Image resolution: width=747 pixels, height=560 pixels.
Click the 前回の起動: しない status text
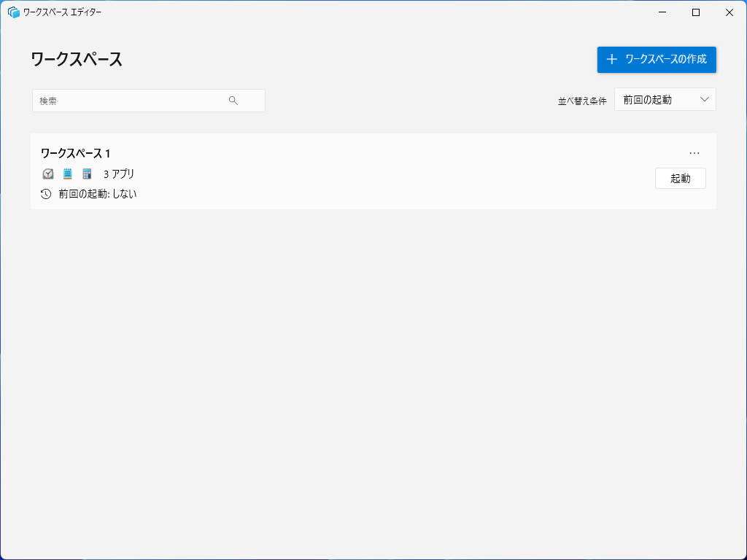pos(96,194)
